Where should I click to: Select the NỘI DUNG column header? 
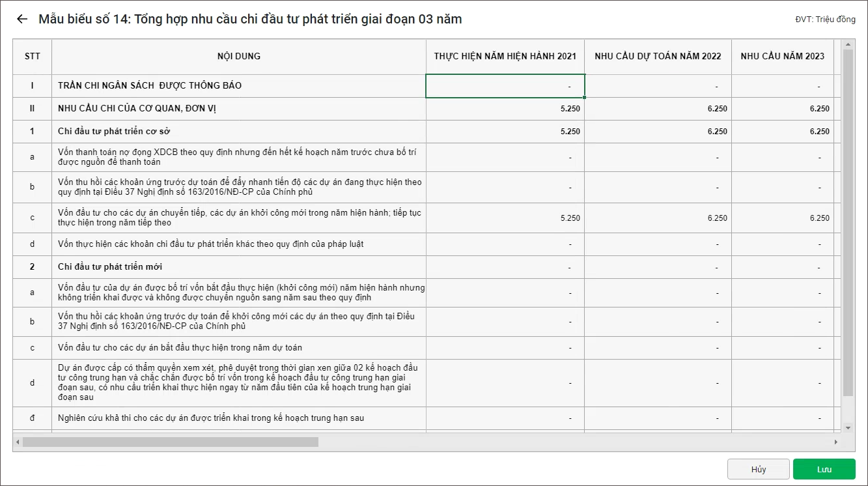239,57
